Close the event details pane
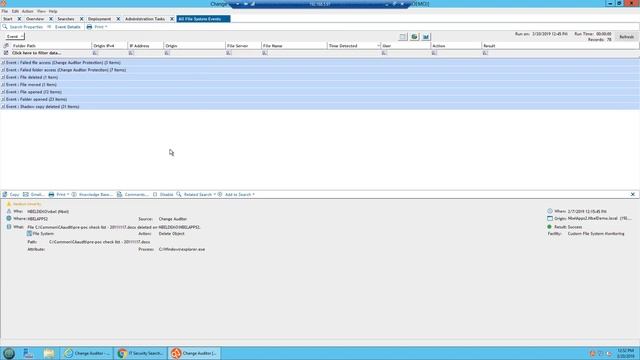 633,195
